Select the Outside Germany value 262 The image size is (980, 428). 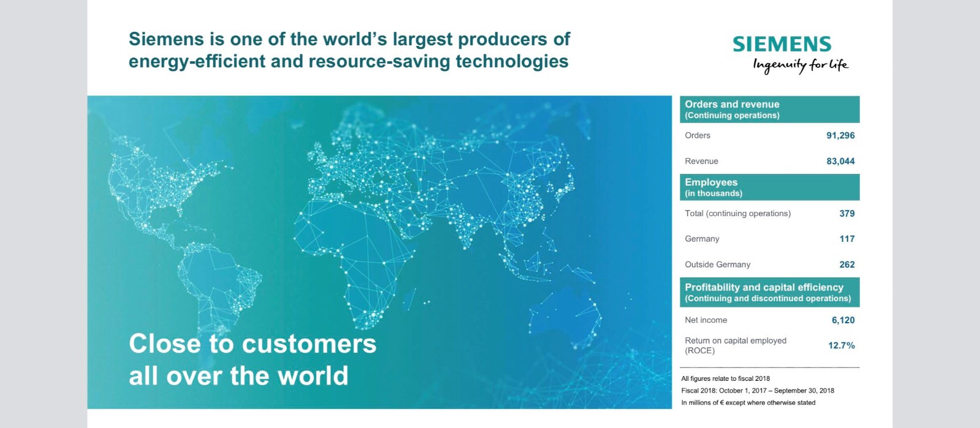click(x=846, y=265)
